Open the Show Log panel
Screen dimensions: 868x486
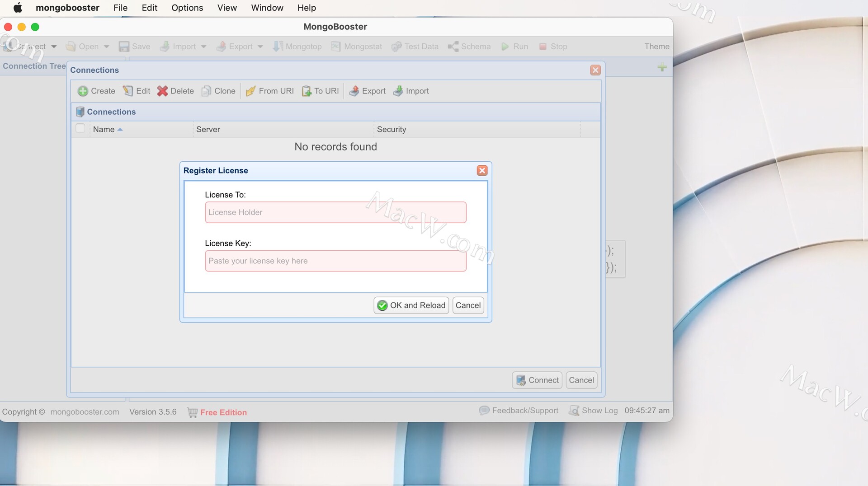coord(593,411)
